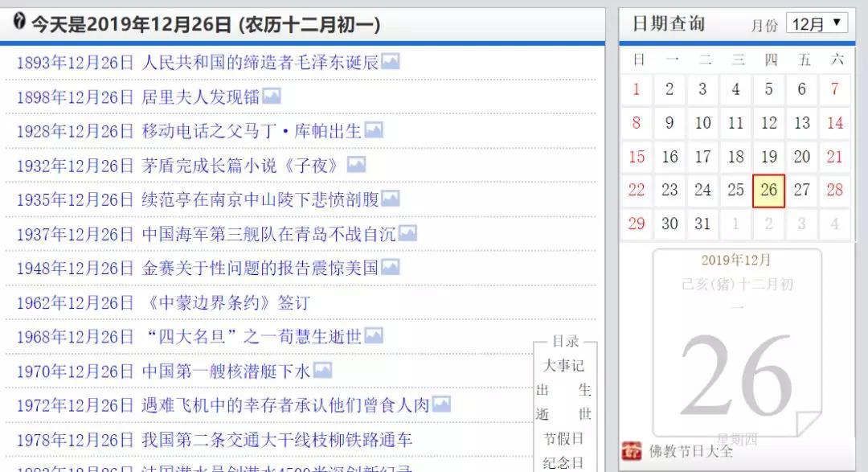Click image icon beside 中国海军第三舰队 entry
The width and height of the screenshot is (868, 472).
407,233
